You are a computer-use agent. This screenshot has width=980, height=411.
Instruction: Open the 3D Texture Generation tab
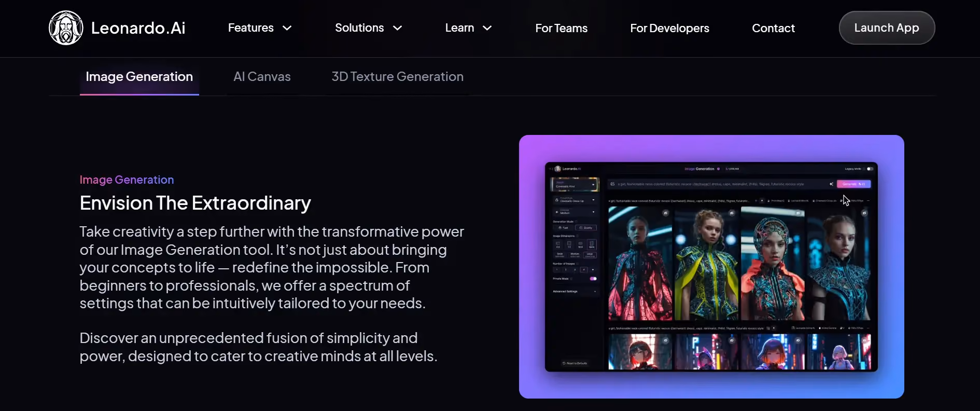point(398,77)
